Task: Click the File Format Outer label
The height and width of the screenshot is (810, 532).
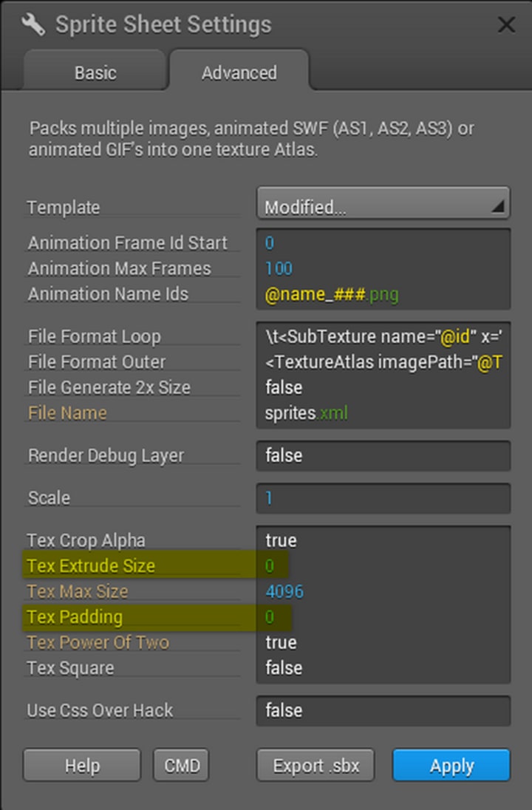Action: pyautogui.click(x=97, y=362)
